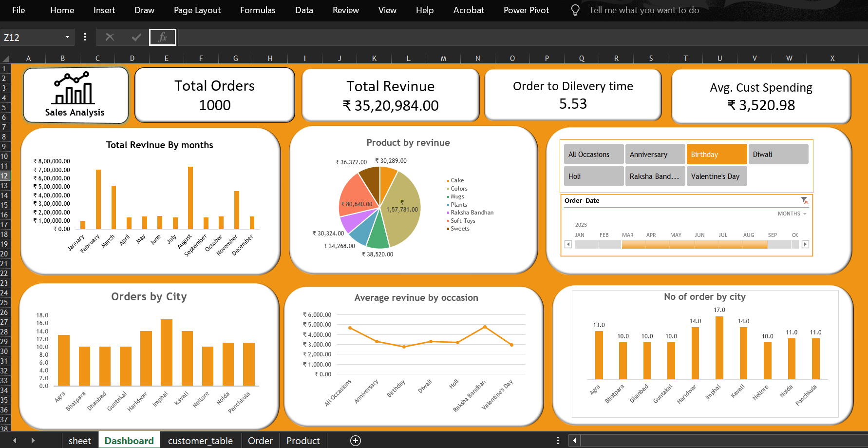
Task: Expand the Name Box dropdown arrow
Action: pos(67,37)
